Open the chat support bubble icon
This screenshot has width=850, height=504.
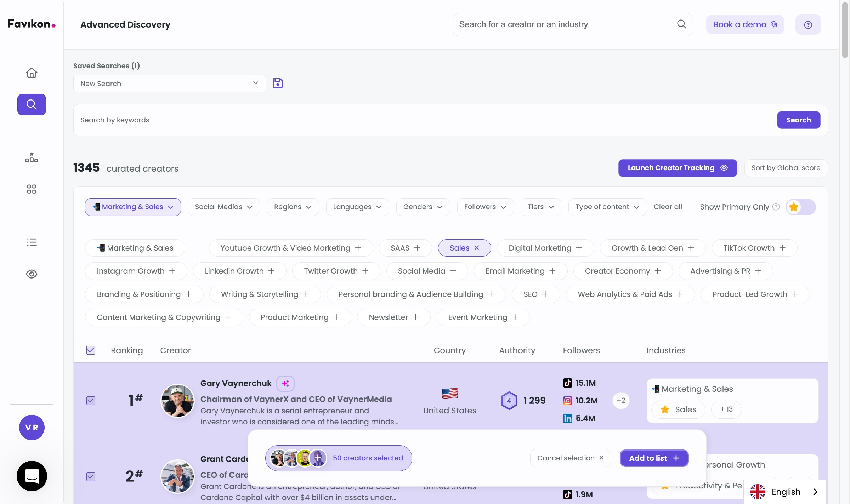click(x=32, y=476)
